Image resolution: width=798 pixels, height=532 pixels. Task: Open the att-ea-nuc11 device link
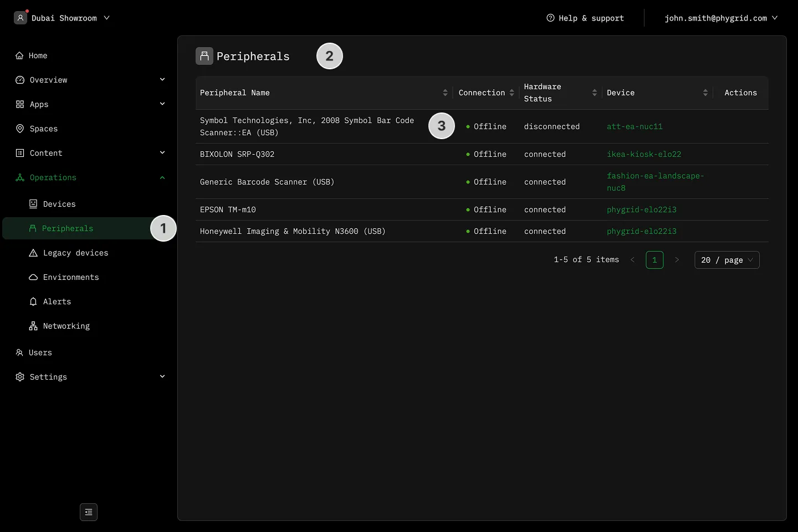pos(635,126)
